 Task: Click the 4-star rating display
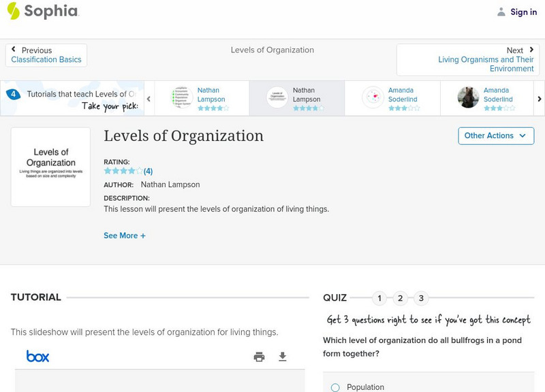(123, 171)
